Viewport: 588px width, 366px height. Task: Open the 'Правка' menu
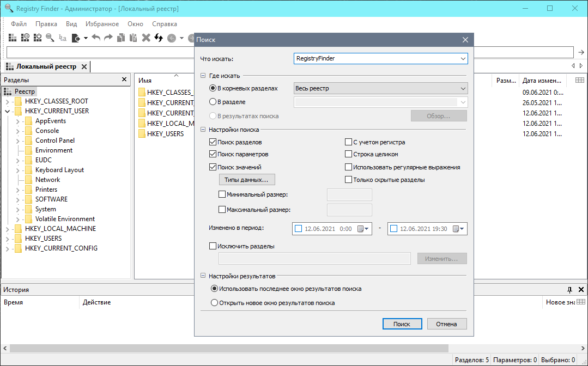point(46,24)
